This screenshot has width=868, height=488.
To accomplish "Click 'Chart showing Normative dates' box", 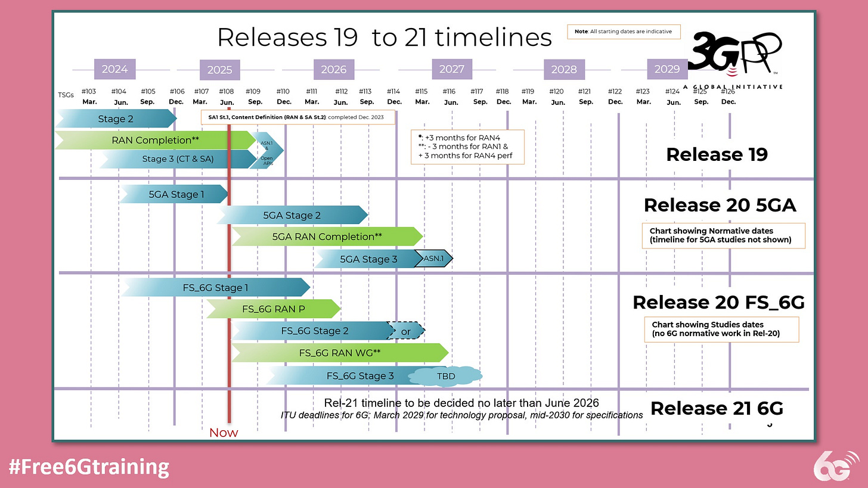I will tap(723, 235).
